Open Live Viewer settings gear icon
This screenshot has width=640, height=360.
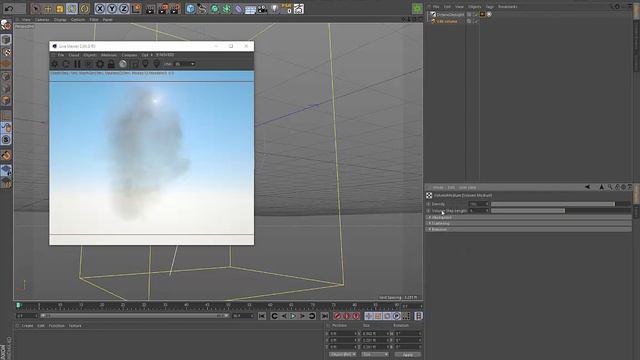[x=100, y=64]
